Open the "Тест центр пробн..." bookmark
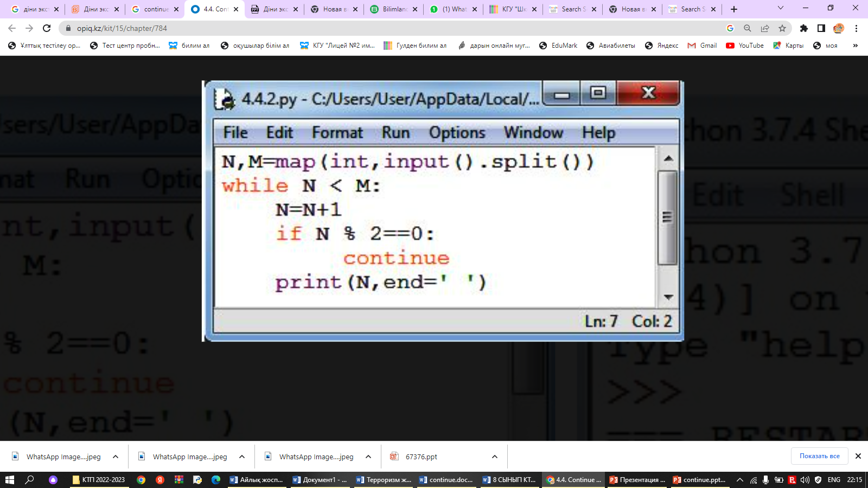This screenshot has height=488, width=868. coord(125,46)
